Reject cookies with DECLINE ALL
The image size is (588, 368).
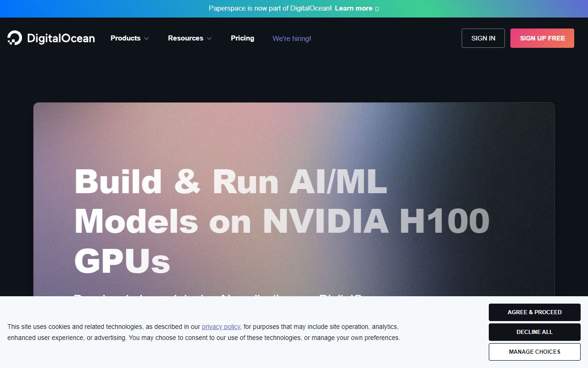534,332
